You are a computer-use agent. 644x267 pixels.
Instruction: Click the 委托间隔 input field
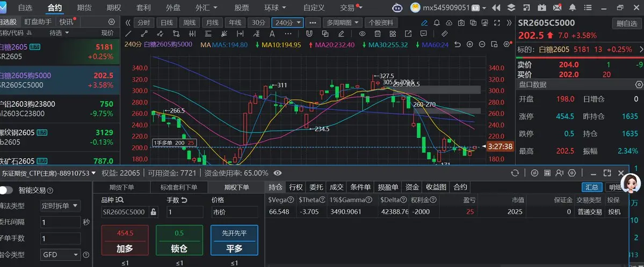pos(60,222)
